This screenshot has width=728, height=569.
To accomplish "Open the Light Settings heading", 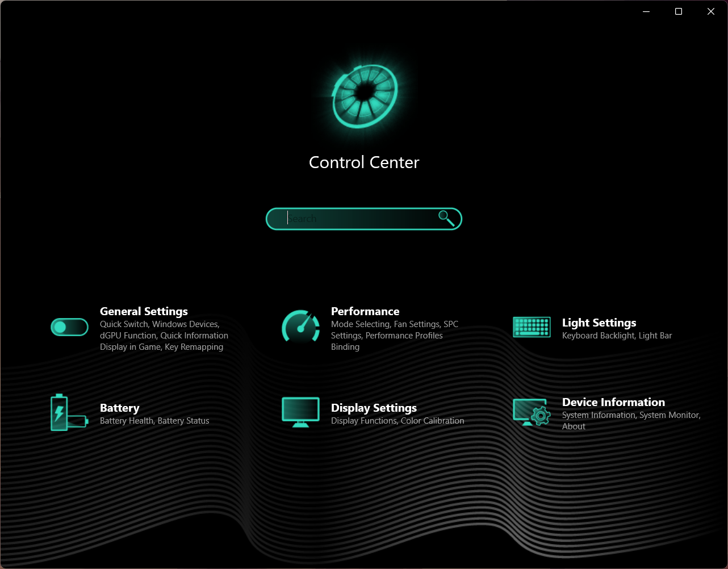I will point(599,323).
